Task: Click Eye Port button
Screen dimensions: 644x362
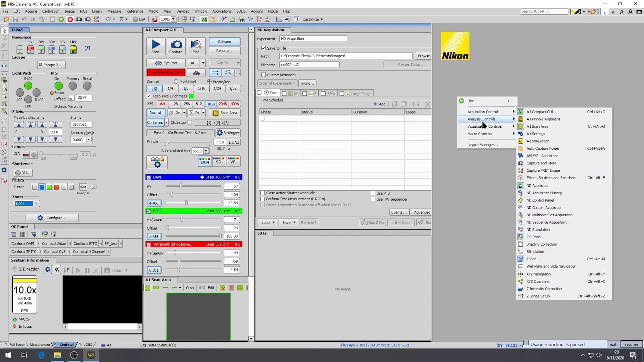Action: coord(167,63)
